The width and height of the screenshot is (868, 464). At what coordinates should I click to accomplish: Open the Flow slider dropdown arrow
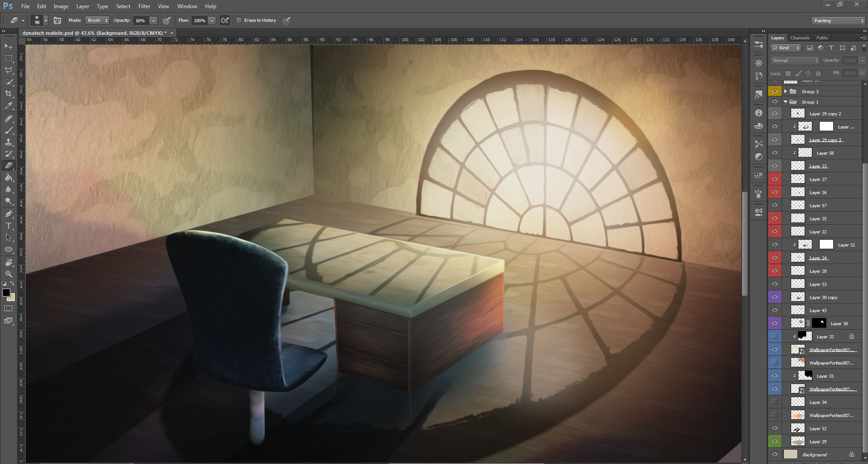pos(212,21)
